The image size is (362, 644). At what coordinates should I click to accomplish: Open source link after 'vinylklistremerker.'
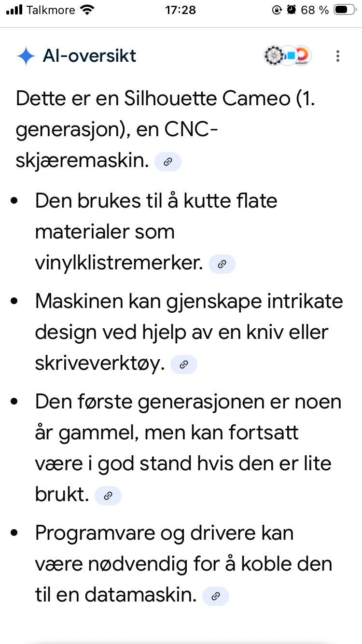222,264
